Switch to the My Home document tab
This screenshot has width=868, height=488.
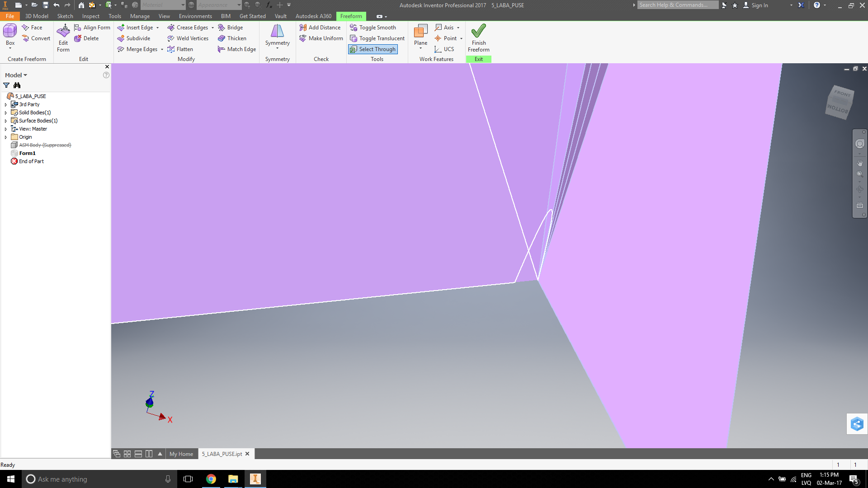coord(181,454)
